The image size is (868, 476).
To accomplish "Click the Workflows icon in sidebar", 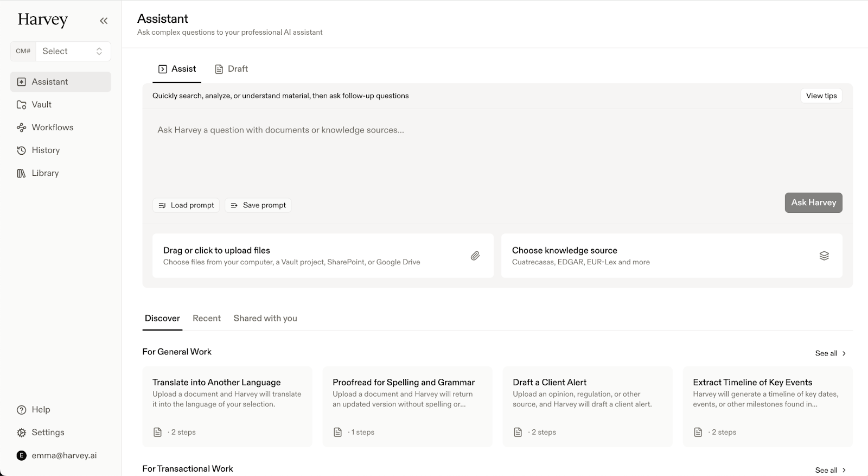I will [x=22, y=128].
